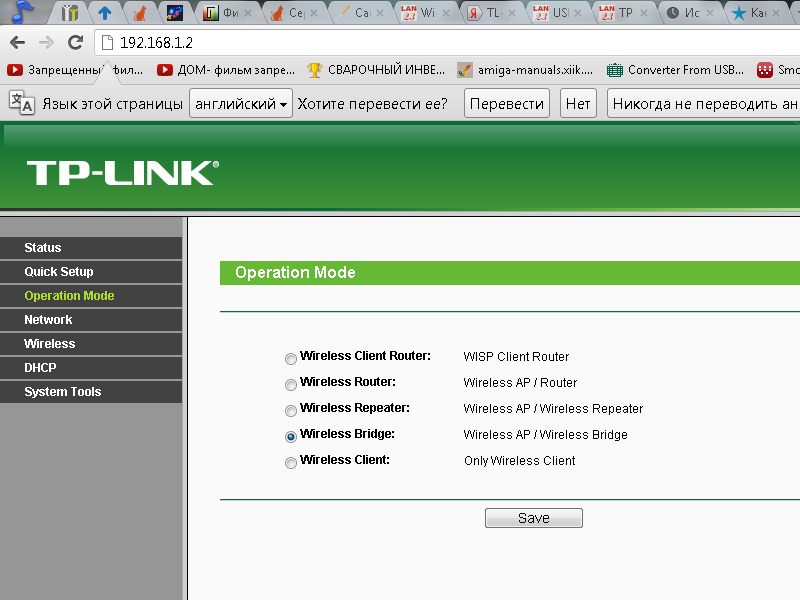Viewport: 800px width, 600px height.
Task: Select the Wireless Client Router mode
Action: point(291,359)
